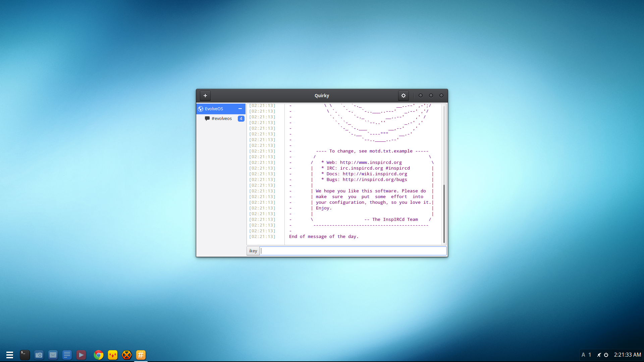The width and height of the screenshot is (644, 362).
Task: Open the http://wiki.inspircd.org docs link
Action: coord(375,174)
